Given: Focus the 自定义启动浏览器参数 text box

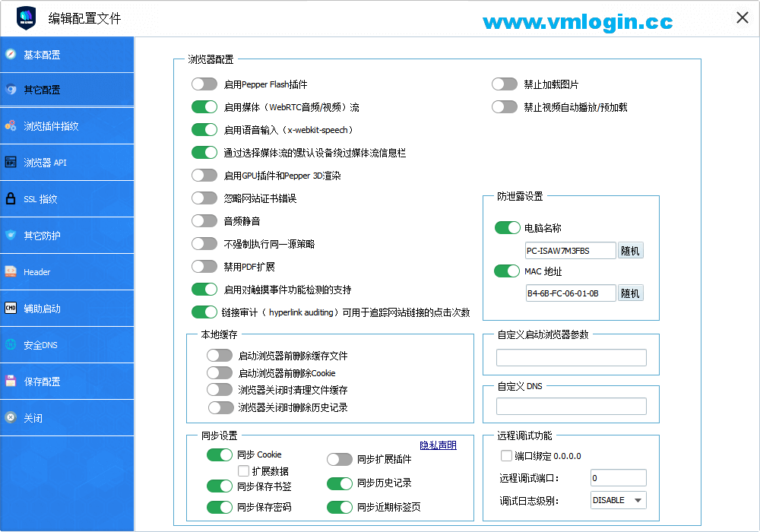Looking at the screenshot, I should (571, 357).
